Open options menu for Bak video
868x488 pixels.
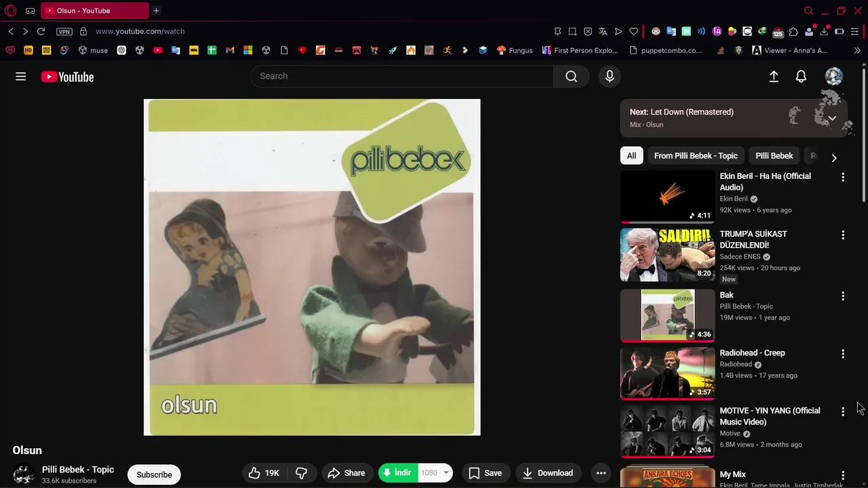843,296
